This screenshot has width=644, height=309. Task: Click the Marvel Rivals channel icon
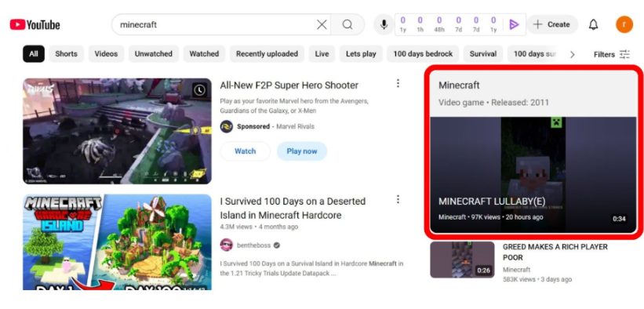coord(227,126)
